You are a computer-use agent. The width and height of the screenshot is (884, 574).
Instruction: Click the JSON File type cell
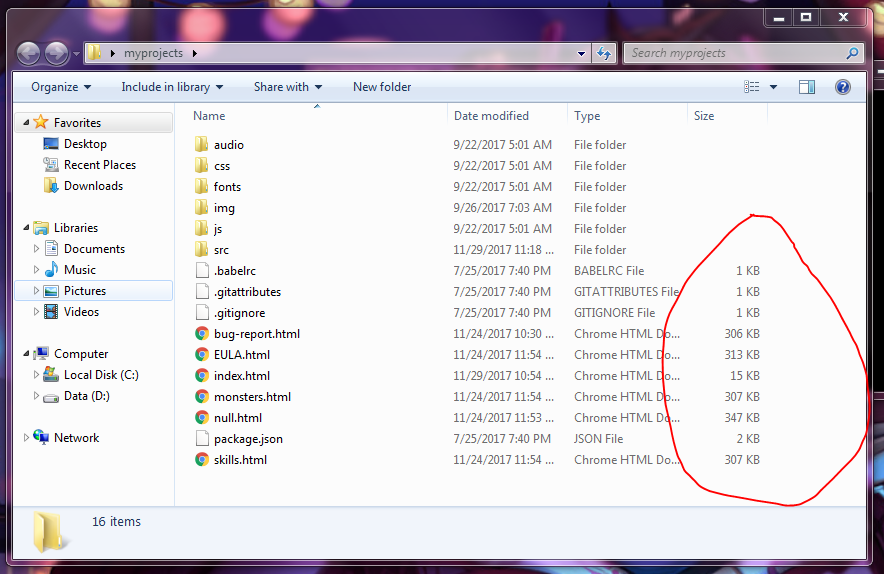(598, 439)
